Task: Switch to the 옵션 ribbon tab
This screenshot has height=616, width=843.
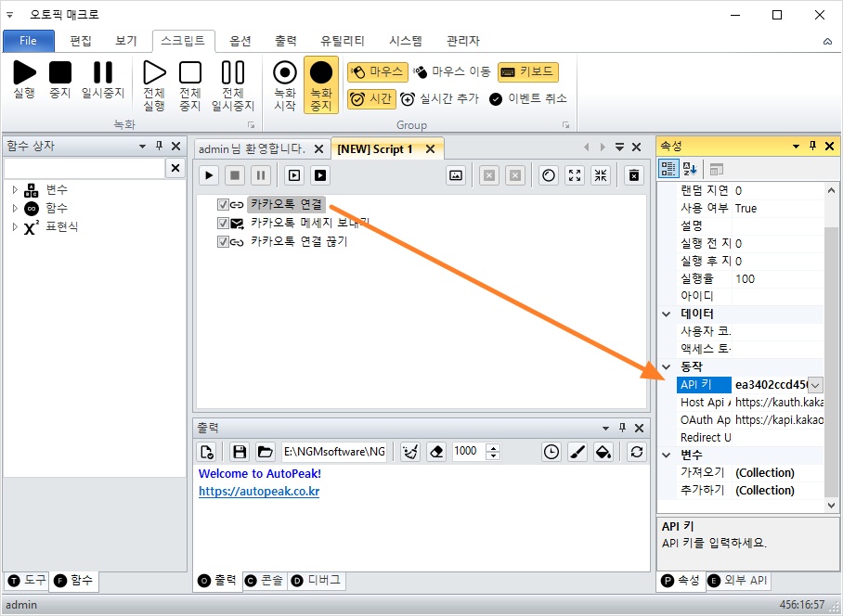Action: [240, 41]
